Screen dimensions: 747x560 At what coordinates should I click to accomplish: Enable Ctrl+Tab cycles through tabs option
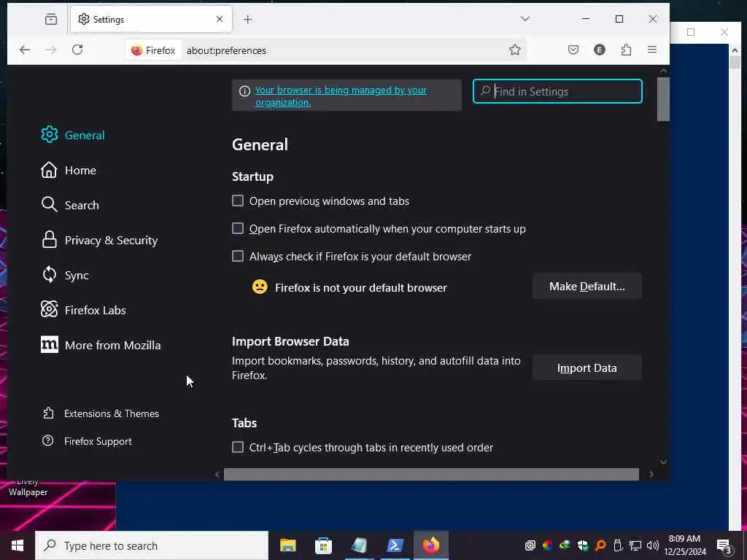(238, 447)
